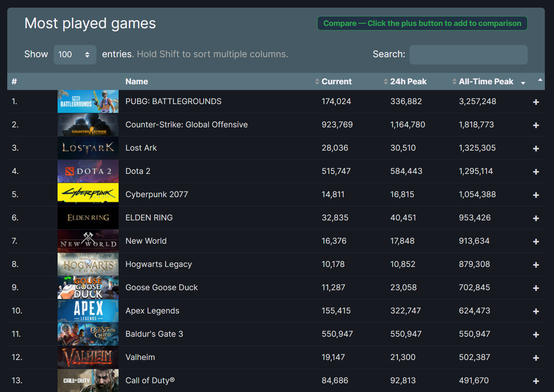Viewport: 554px width, 392px height.
Task: Open the Elden Ring thumbnail image
Action: (88, 218)
